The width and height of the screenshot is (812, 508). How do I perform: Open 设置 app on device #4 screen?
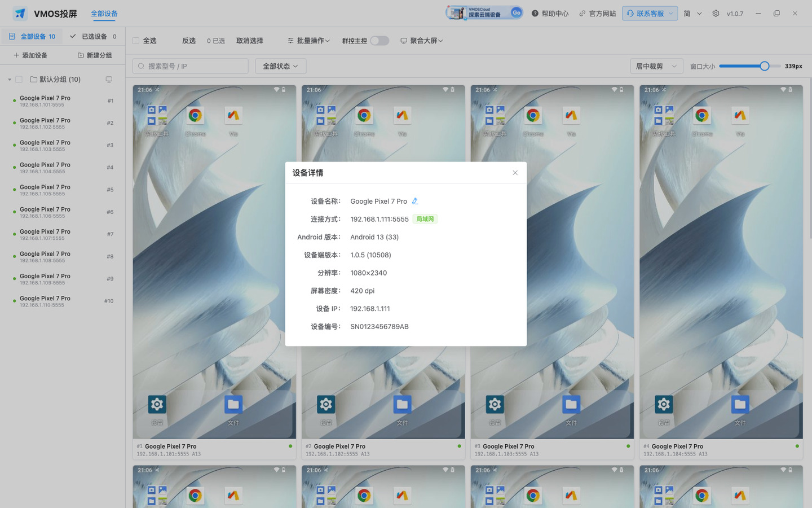click(x=664, y=404)
